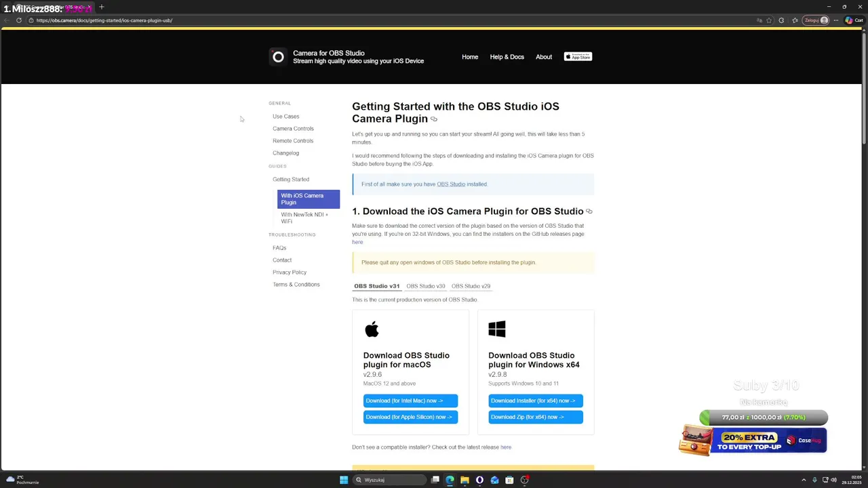The image size is (868, 488).
Task: Show hidden system tray icons chevron
Action: click(x=804, y=480)
